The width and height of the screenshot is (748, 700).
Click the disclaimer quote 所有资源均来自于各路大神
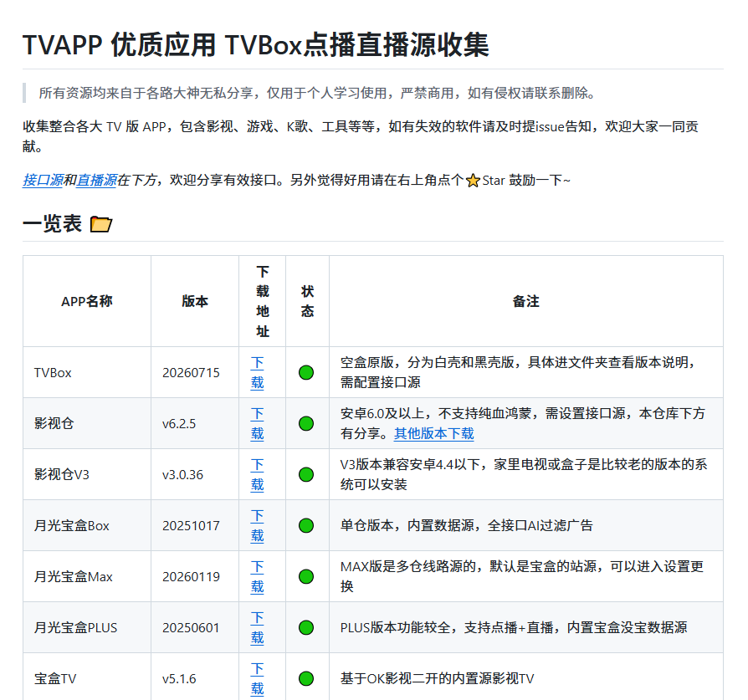pyautogui.click(x=318, y=93)
